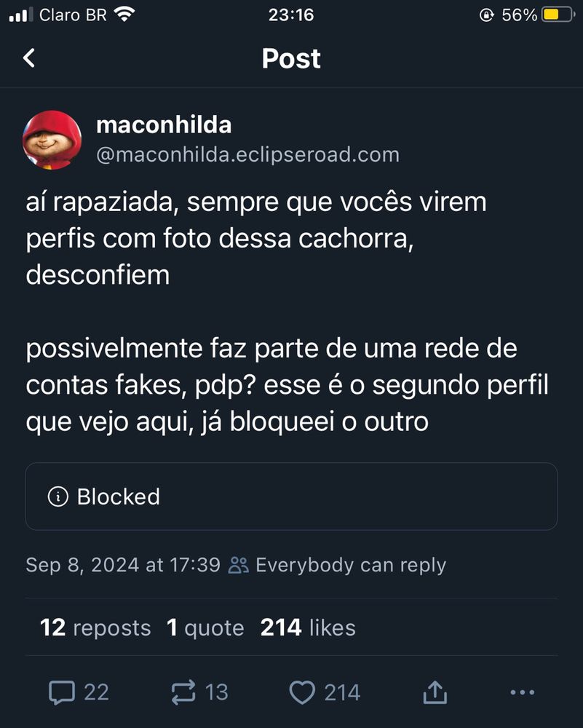View the 1 quote list
Viewport: 583px width, 728px height.
[x=205, y=628]
